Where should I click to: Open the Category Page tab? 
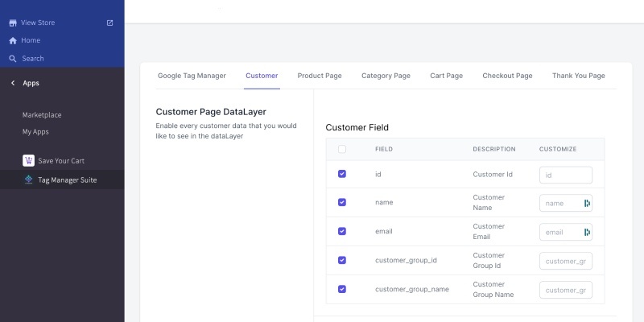click(386, 76)
